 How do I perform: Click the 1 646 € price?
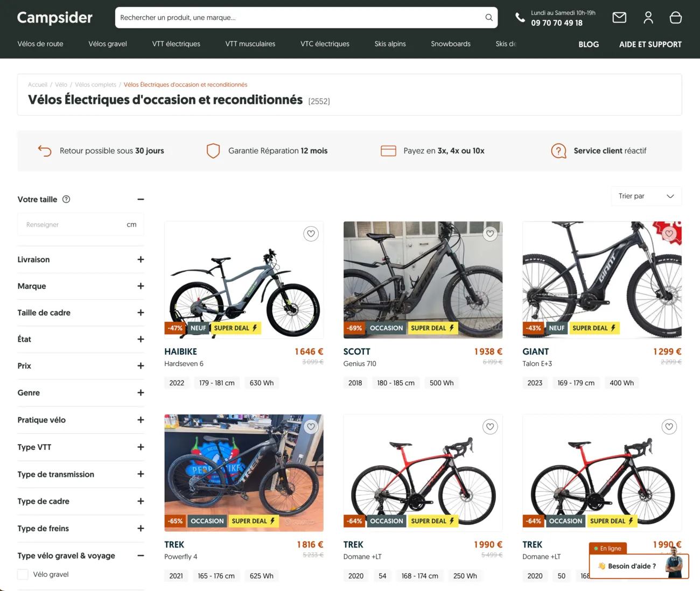(x=309, y=351)
